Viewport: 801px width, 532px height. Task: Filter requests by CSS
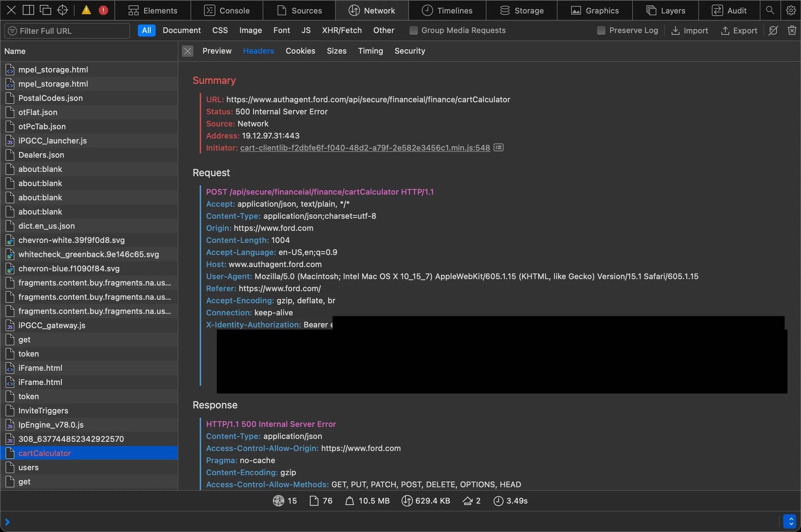tap(220, 31)
